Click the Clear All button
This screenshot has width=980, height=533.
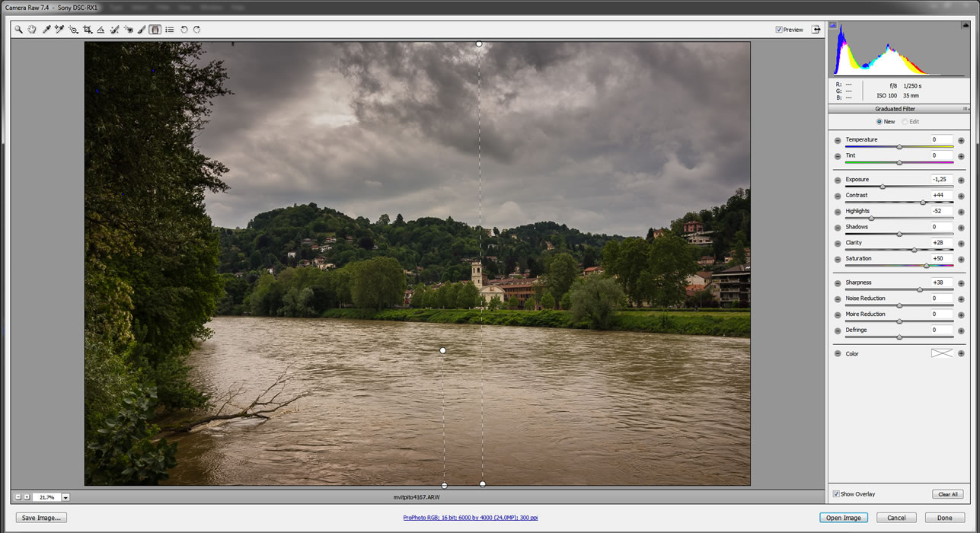[948, 494]
